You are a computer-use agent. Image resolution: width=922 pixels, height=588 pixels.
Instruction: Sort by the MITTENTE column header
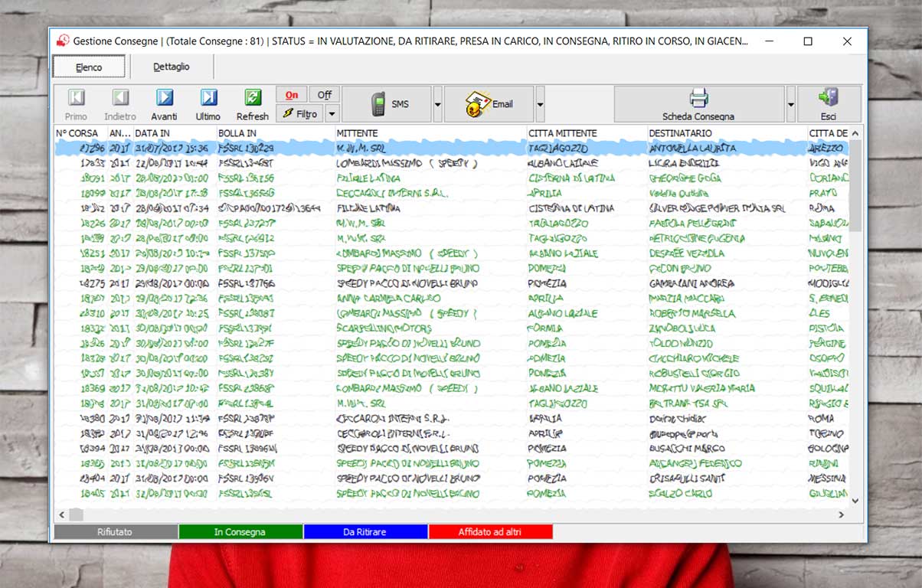[x=430, y=133]
